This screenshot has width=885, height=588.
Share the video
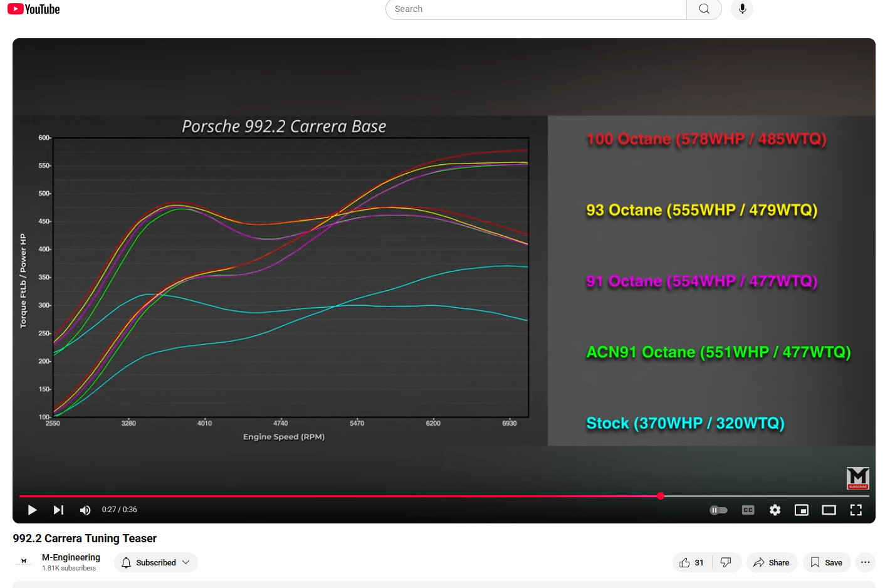772,562
